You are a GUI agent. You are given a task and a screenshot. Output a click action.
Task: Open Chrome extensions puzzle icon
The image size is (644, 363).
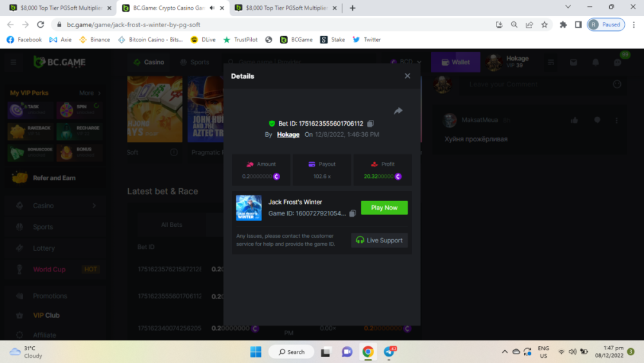pyautogui.click(x=563, y=25)
